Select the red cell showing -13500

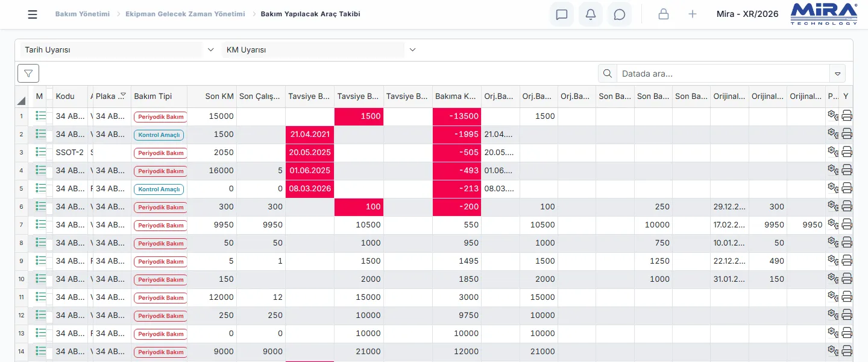(457, 116)
